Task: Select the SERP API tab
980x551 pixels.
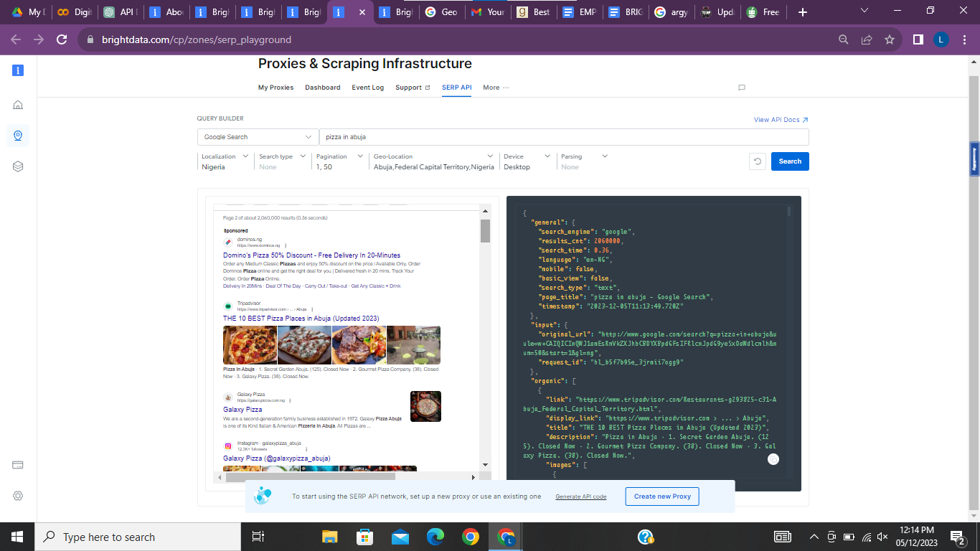Action: [x=457, y=88]
